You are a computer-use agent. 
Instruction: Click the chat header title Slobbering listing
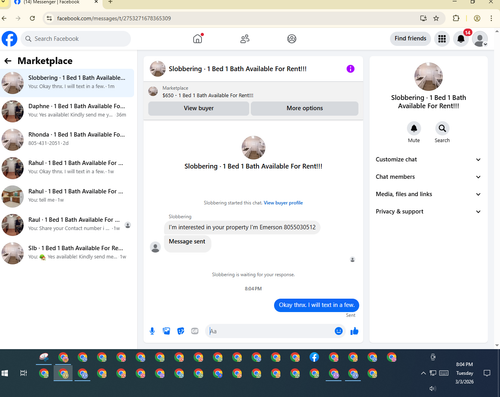237,69
